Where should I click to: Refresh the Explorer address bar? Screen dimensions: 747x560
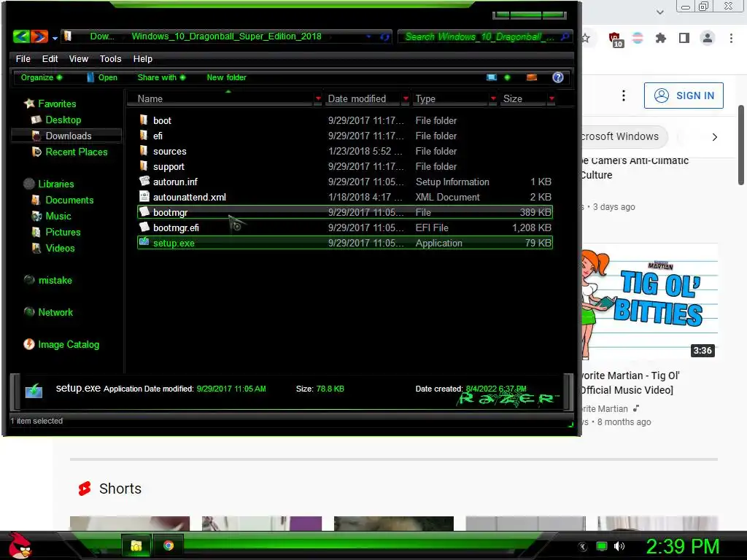pos(385,36)
